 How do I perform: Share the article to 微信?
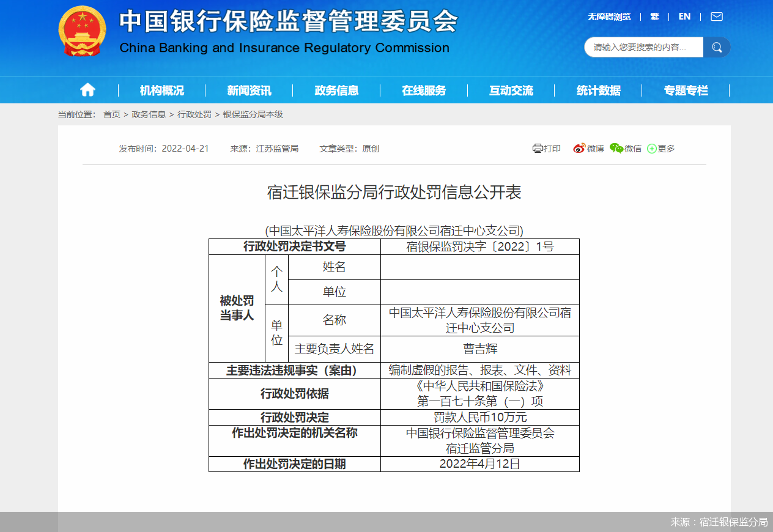625,148
